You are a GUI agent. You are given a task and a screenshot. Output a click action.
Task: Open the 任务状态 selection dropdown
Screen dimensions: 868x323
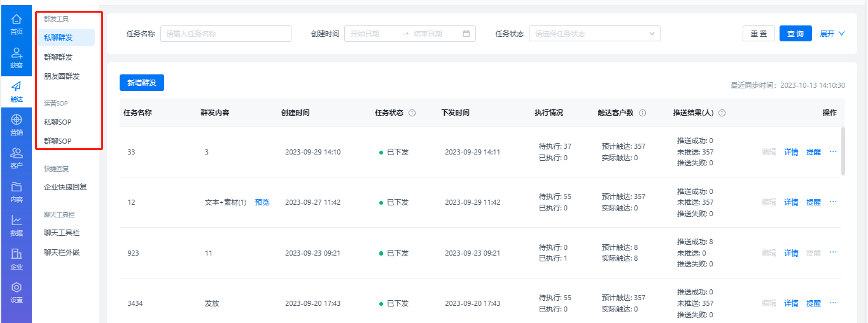[x=594, y=34]
